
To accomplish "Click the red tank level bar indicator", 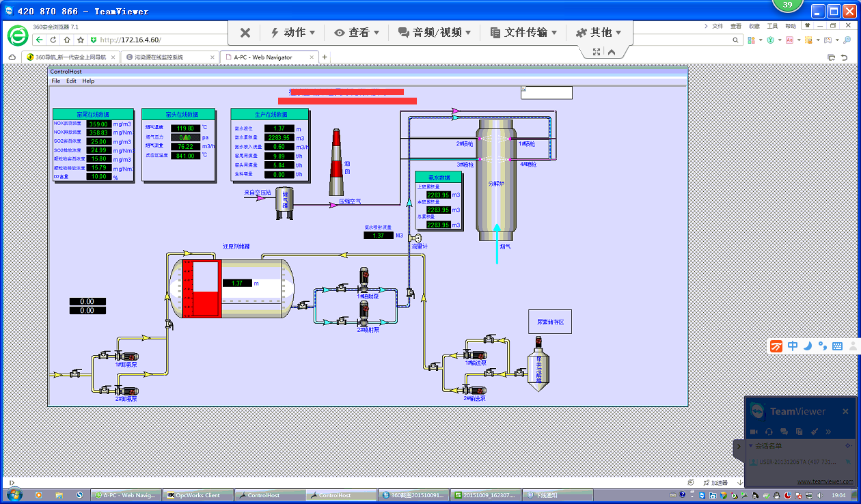I will tap(202, 288).
